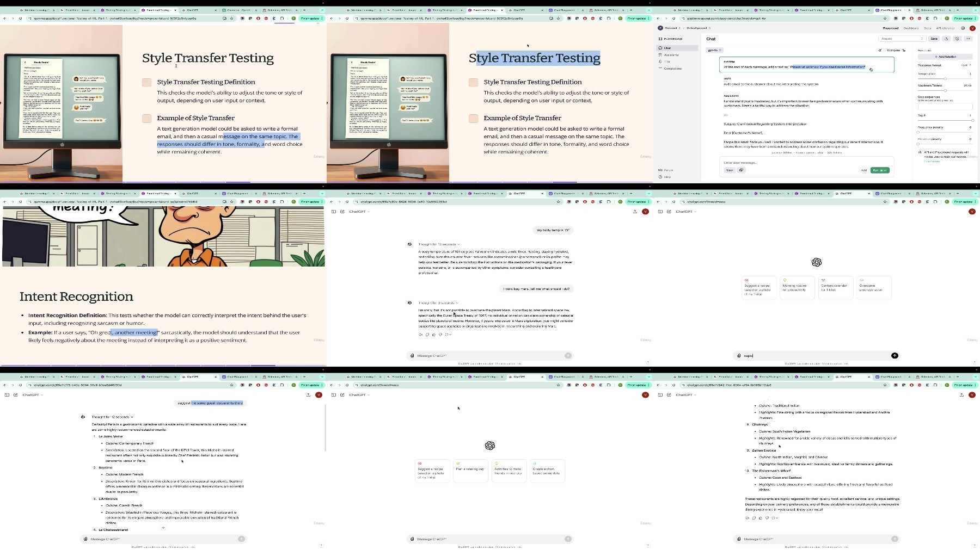Click profile avatar in the OpenAI Playground window

pos(972,28)
